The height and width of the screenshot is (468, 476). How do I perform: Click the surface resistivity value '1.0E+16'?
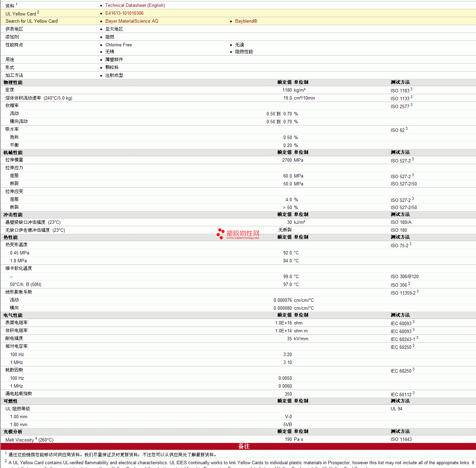[284, 323]
